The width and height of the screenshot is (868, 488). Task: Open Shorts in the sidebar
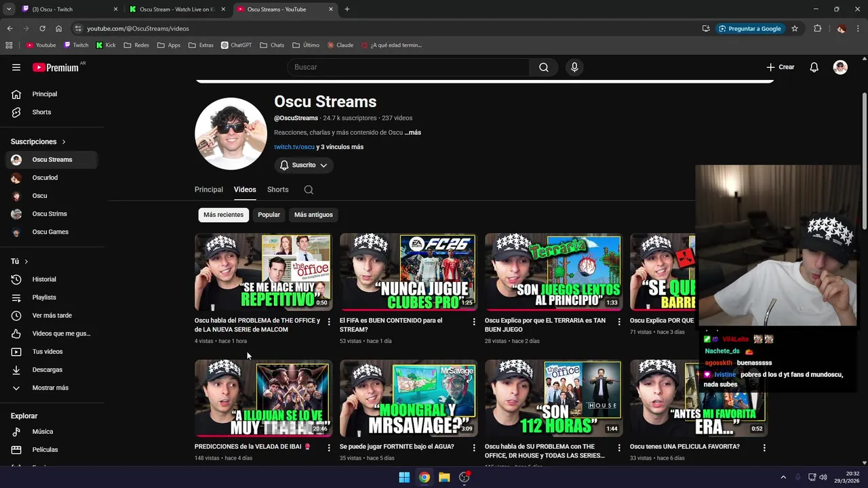[52, 112]
